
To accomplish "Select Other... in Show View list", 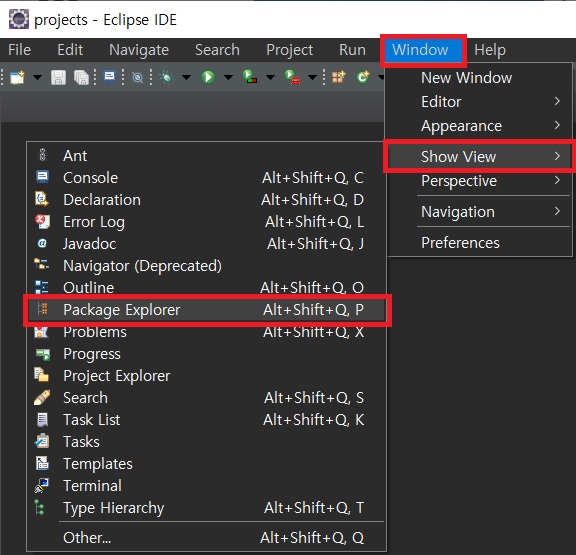I will pyautogui.click(x=206, y=538).
